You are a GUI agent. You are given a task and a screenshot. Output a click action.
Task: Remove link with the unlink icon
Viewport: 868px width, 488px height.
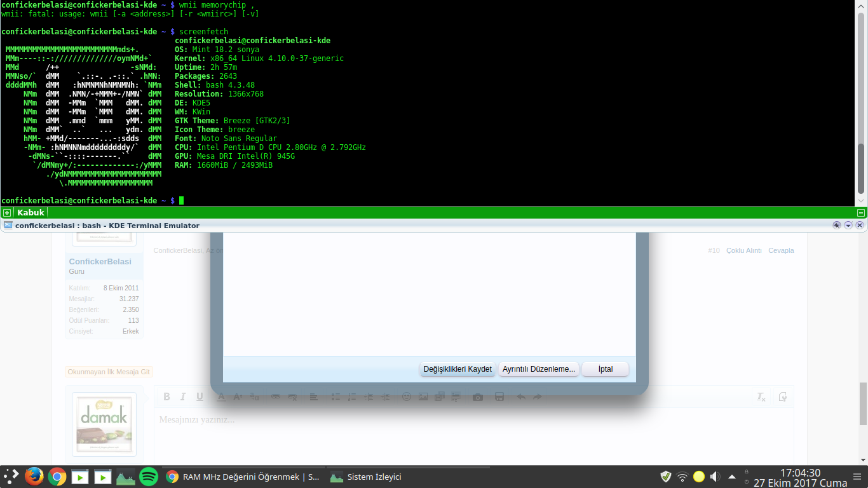click(292, 396)
